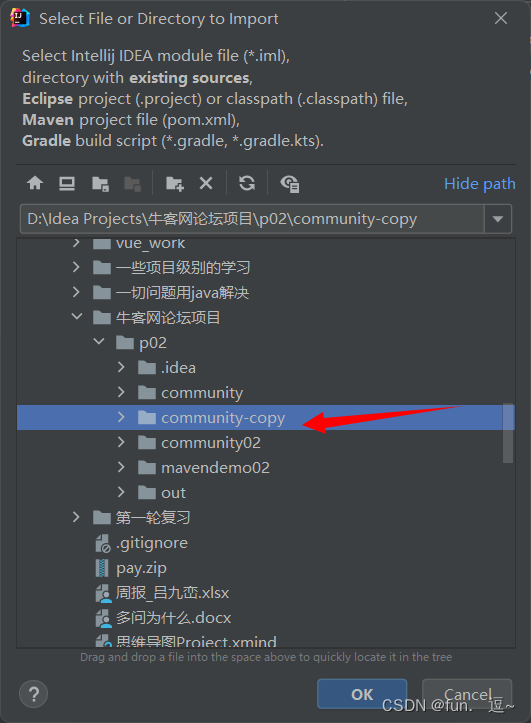Expand the 一切问题用java解决 folder
The width and height of the screenshot is (531, 723).
(x=77, y=292)
